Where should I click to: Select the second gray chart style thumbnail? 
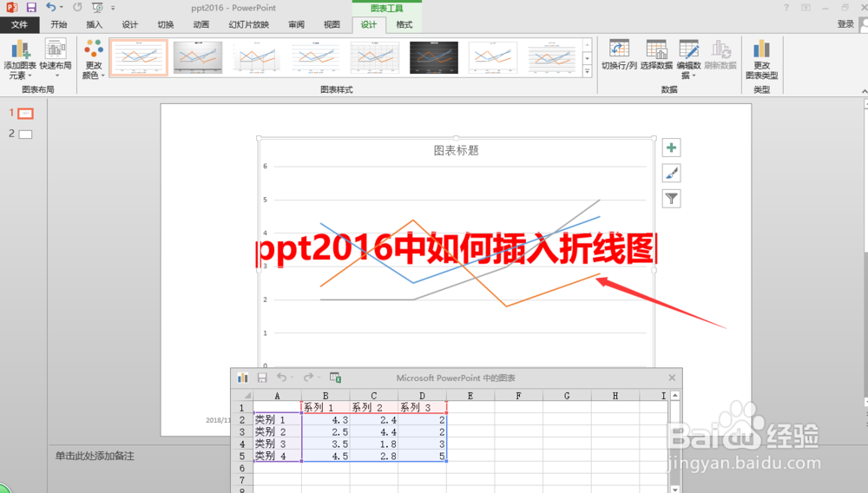pyautogui.click(x=198, y=57)
